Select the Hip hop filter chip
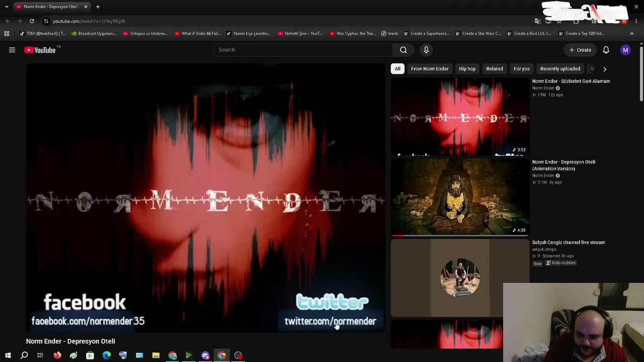 pyautogui.click(x=467, y=69)
